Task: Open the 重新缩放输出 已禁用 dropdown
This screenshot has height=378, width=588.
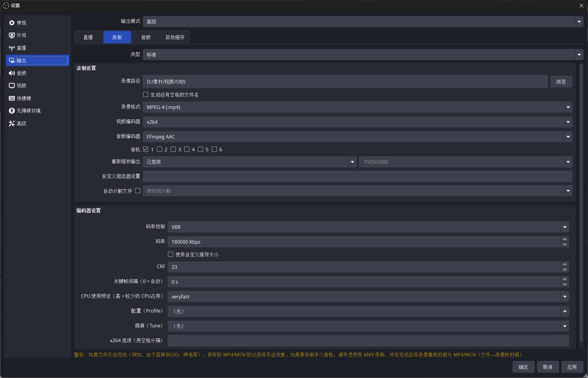Action: pos(250,162)
